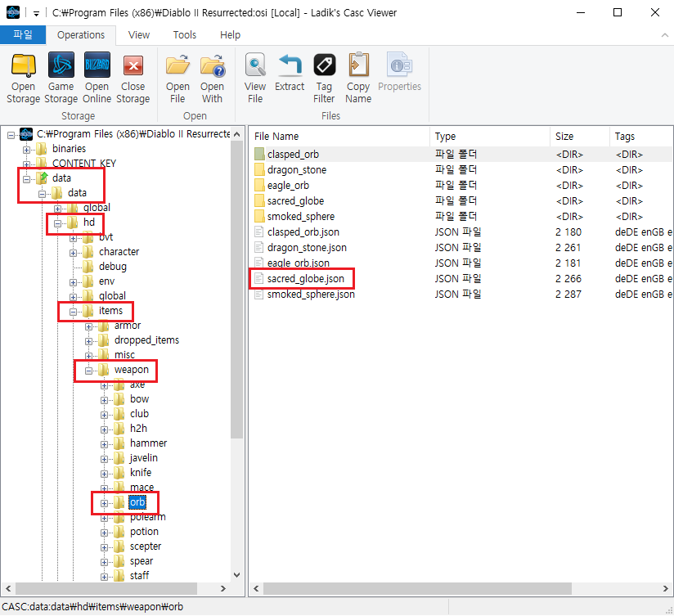Expand the binaries folder node
The image size is (674, 616).
pos(27,150)
